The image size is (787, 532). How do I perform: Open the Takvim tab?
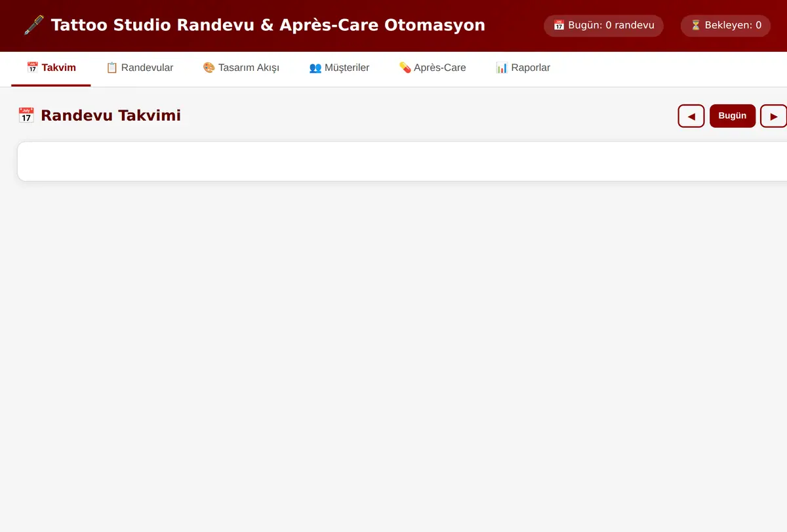pos(51,68)
